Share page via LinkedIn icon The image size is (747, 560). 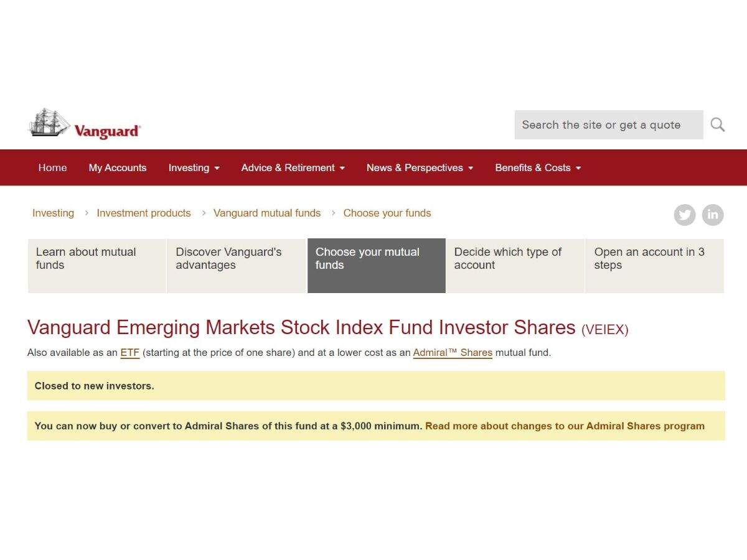tap(713, 215)
